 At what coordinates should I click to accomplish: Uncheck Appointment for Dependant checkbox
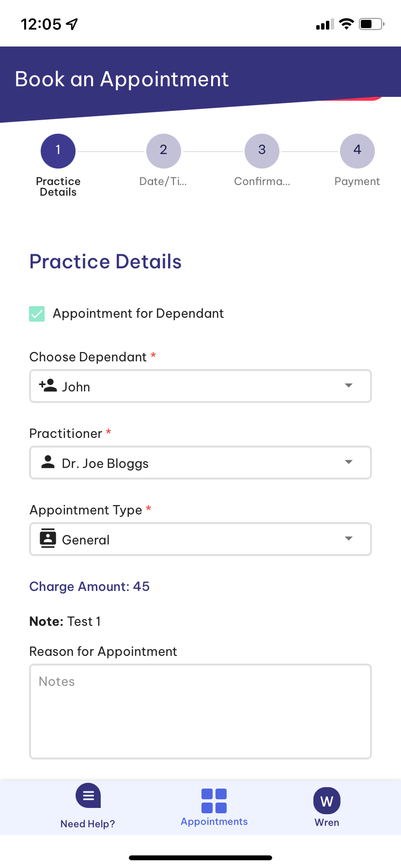(x=37, y=314)
